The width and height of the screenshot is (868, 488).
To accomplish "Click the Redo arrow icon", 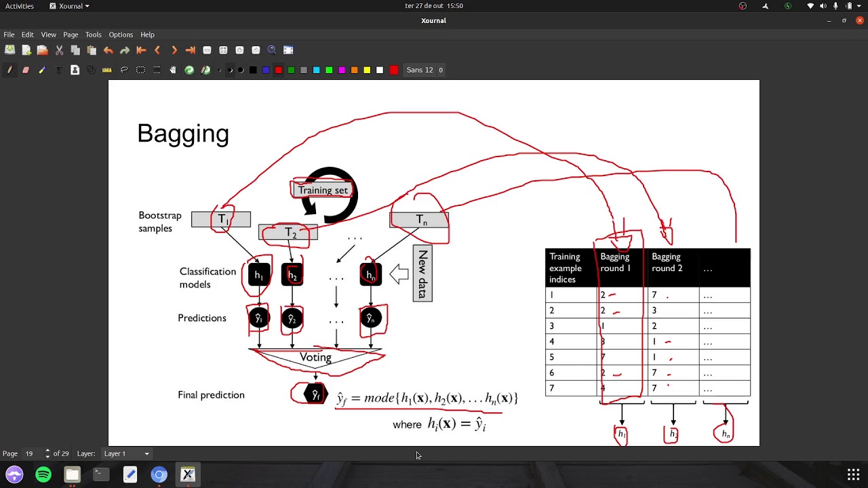I will point(125,50).
